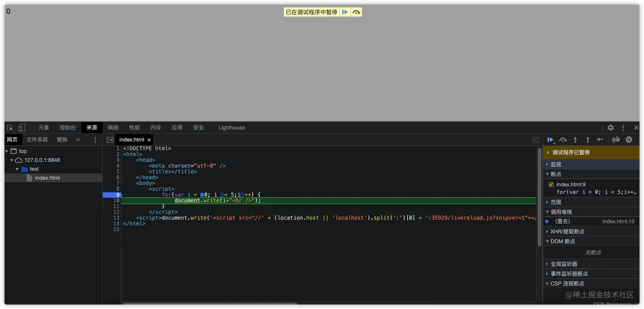The width and height of the screenshot is (644, 309).
Task: Expand the CSP 违规断点 section
Action: (x=591, y=284)
